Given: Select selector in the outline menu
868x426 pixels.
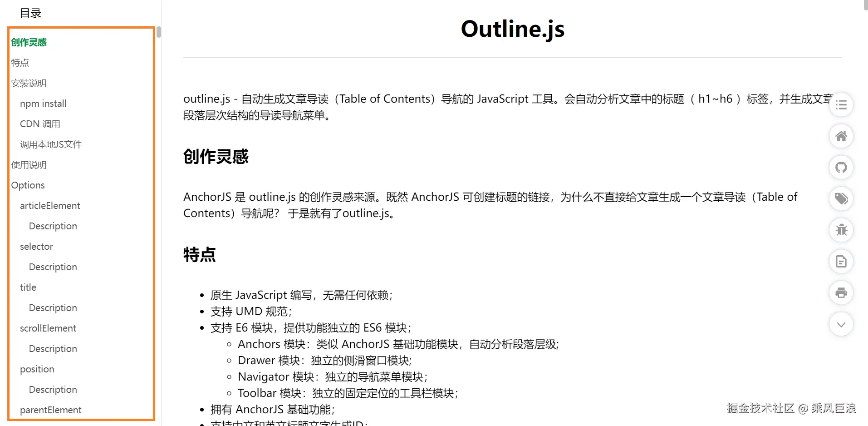Looking at the screenshot, I should point(36,247).
